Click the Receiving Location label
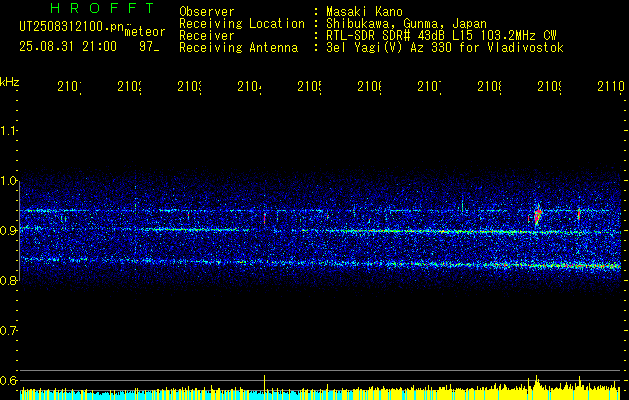This screenshot has height=400, width=629. pyautogui.click(x=242, y=24)
